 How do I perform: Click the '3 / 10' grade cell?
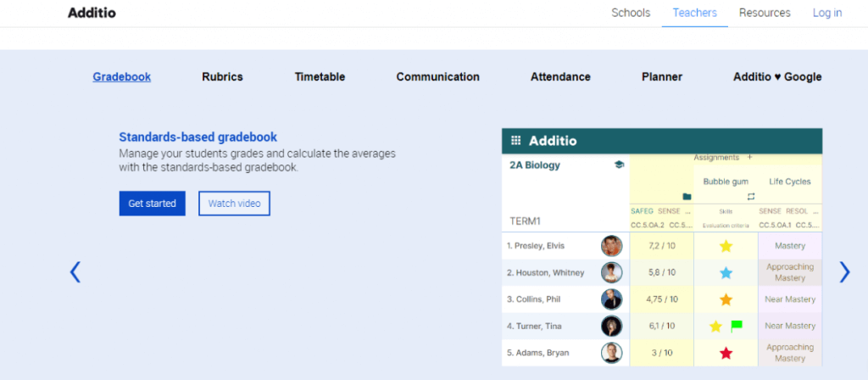pos(661,353)
